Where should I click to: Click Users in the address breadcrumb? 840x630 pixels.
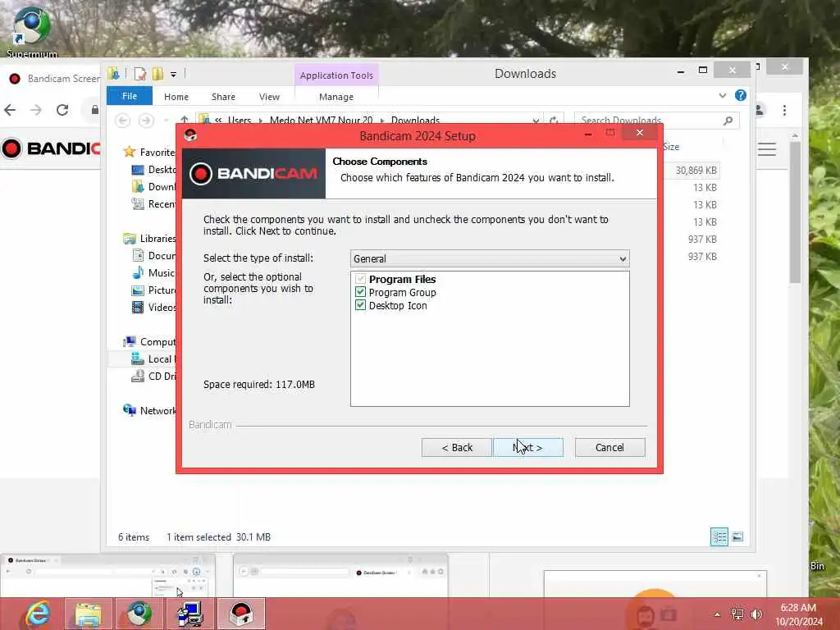[239, 120]
